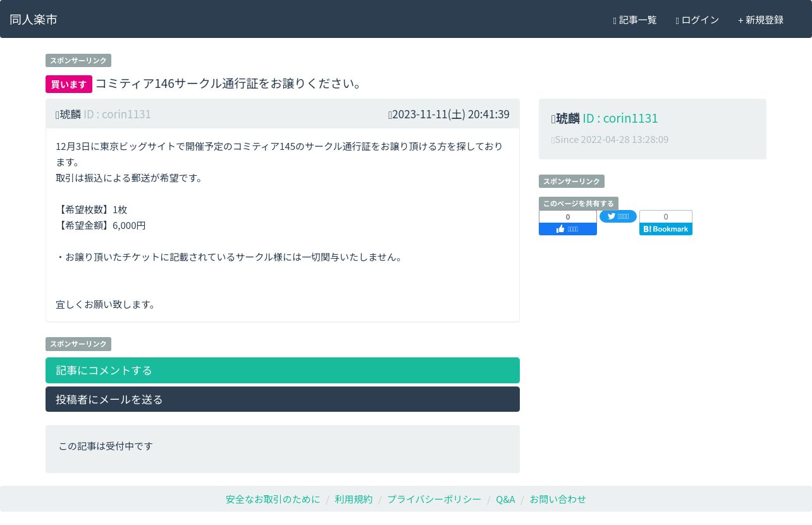This screenshot has height=525, width=812.
Task: Open お問い合わせ in the footer
Action: (x=558, y=499)
